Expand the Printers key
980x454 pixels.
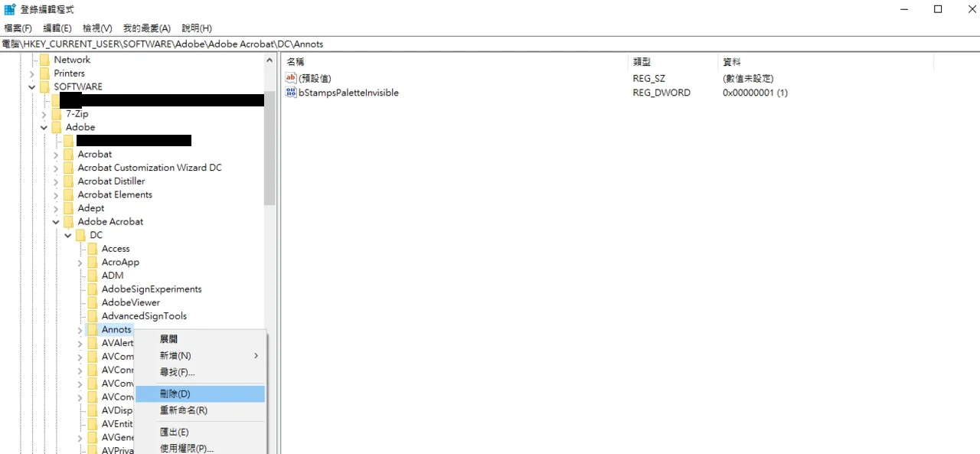(32, 73)
